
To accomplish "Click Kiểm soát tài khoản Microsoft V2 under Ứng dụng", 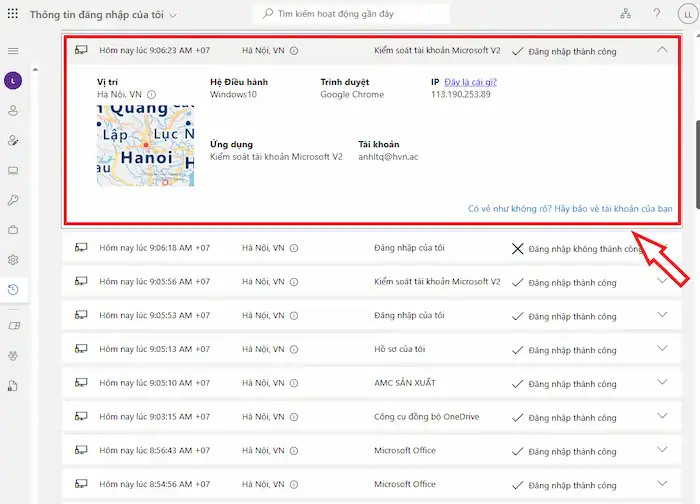I will [x=276, y=157].
